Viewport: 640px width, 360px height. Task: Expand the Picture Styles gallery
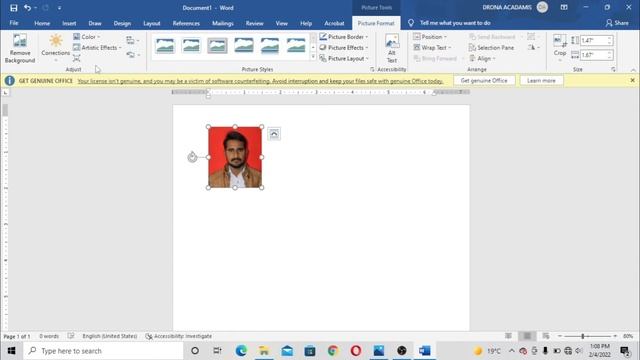(313, 57)
